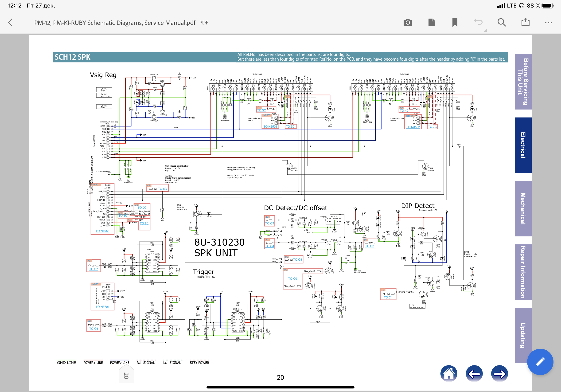Tap the DC Detect/DC offset title
This screenshot has width=561, height=392.
295,208
